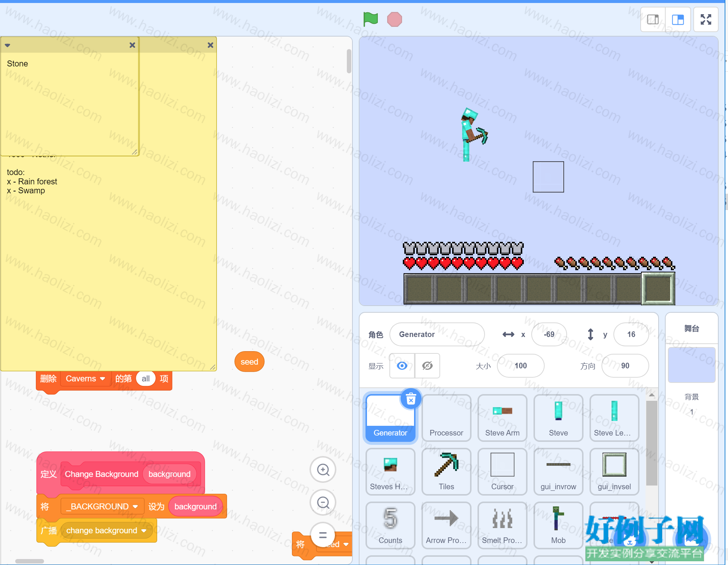
Task: Click 'x - Rain forest' note text
Action: (32, 182)
